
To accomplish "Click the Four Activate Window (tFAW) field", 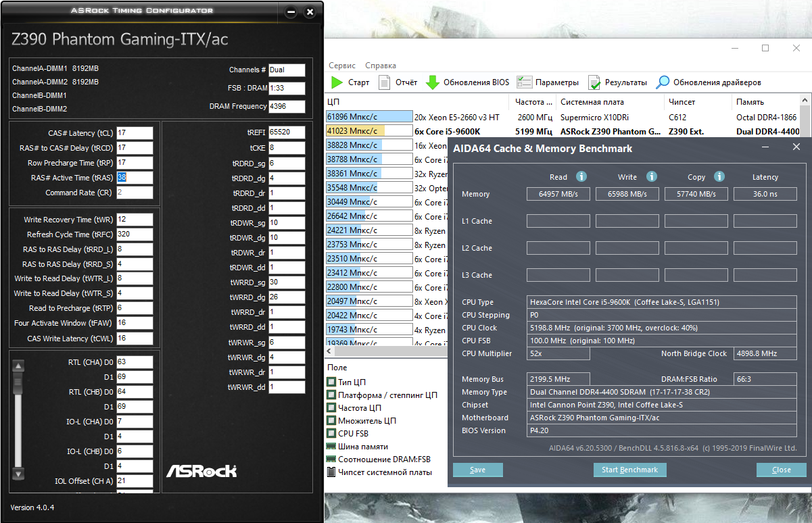I will coord(135,323).
